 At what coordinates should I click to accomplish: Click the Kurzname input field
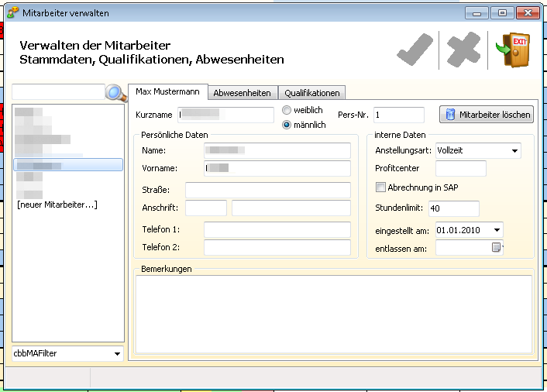pos(225,115)
